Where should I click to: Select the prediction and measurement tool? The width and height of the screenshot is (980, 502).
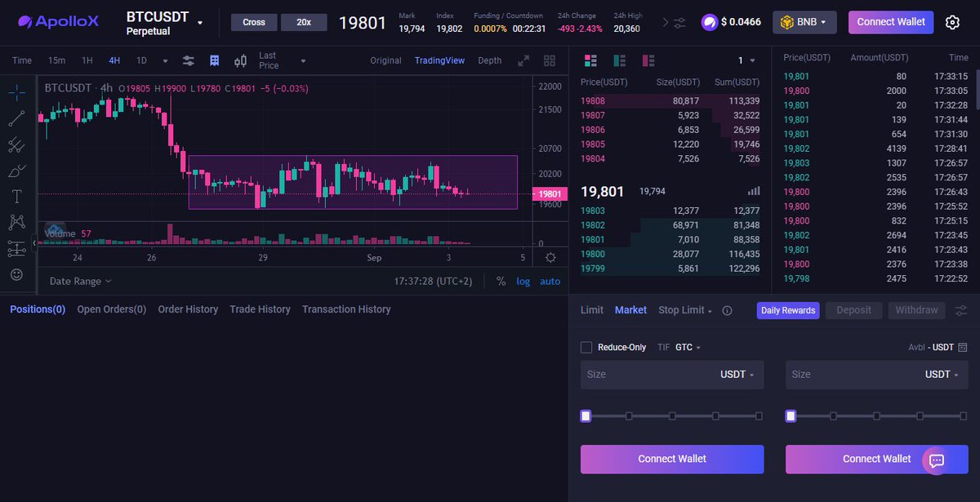[16, 248]
